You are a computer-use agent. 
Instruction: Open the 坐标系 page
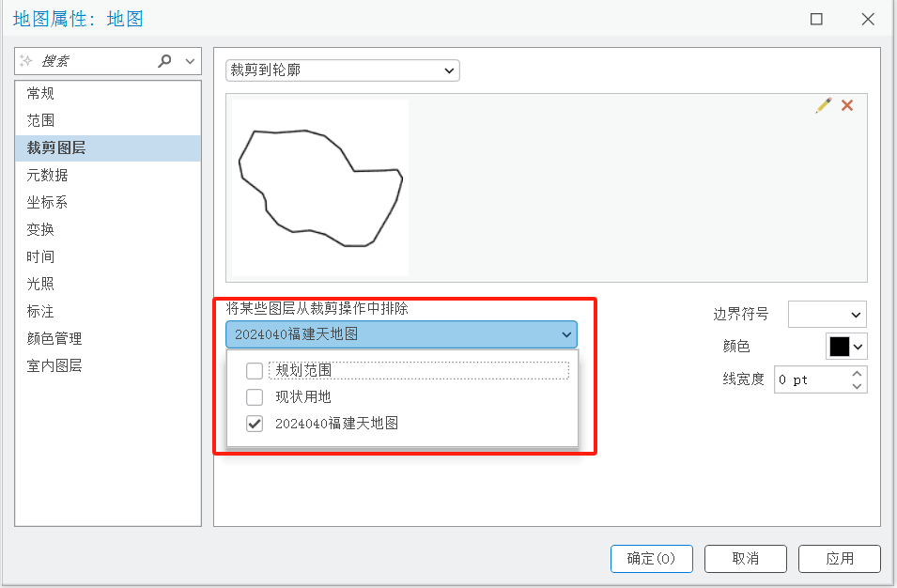tap(108, 203)
